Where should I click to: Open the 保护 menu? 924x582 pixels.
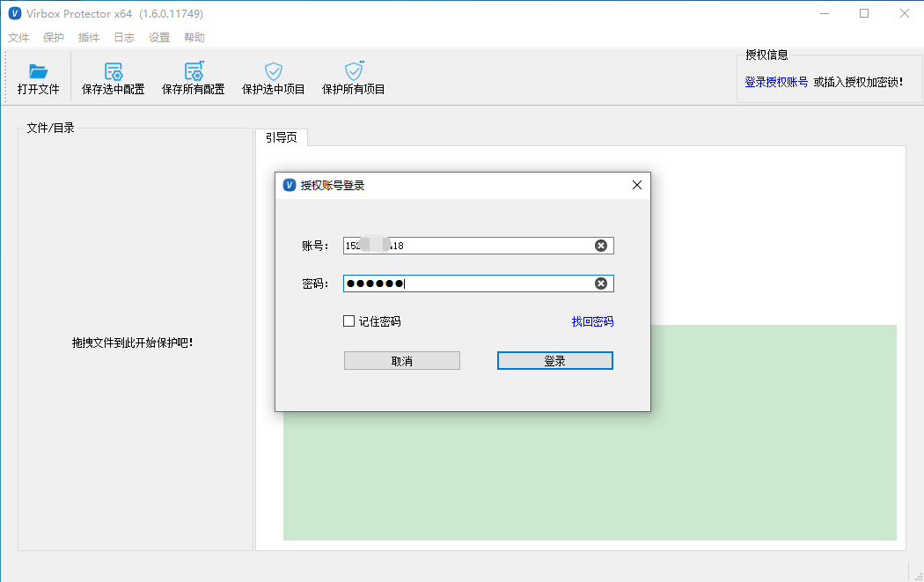click(54, 38)
